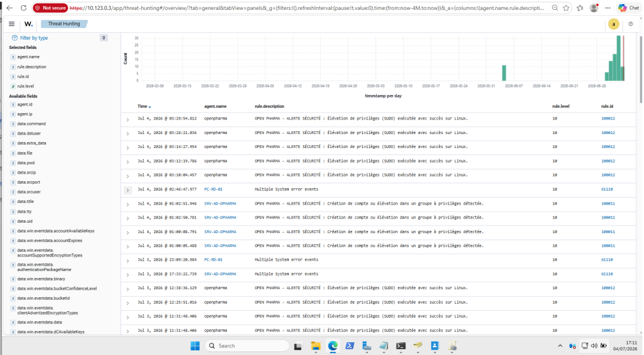The width and height of the screenshot is (644, 355).
Task: Open the user avatar menu
Action: coord(614,24)
